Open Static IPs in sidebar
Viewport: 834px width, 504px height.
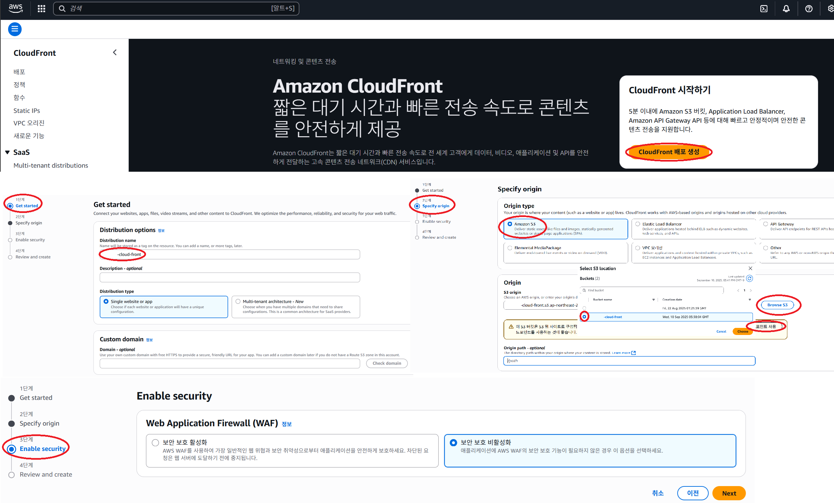[x=27, y=111]
